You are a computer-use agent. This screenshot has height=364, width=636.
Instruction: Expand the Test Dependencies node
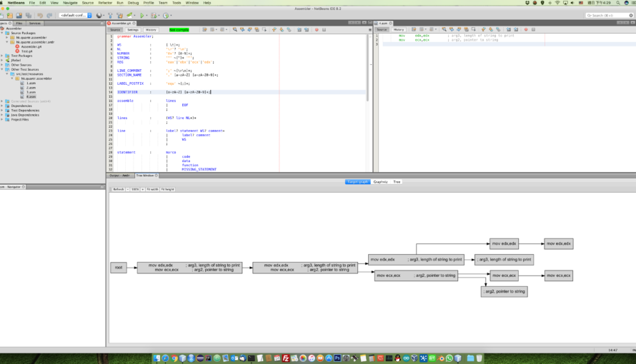click(x=2, y=110)
